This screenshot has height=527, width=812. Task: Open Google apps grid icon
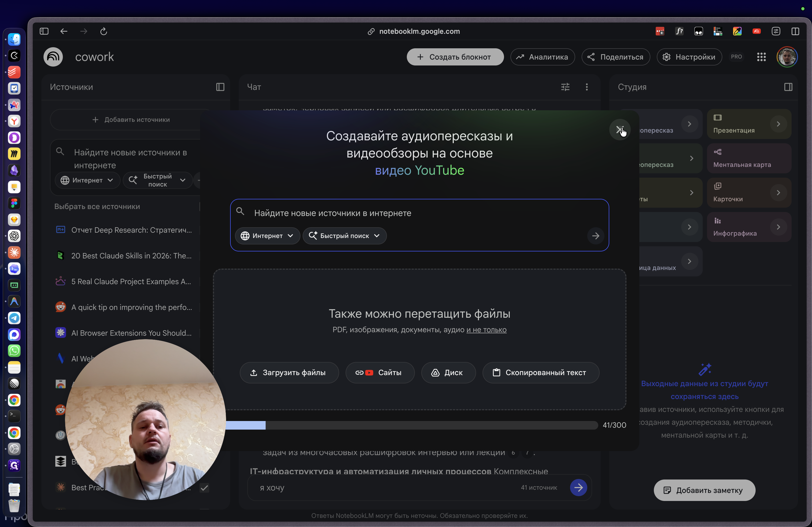[x=761, y=57]
